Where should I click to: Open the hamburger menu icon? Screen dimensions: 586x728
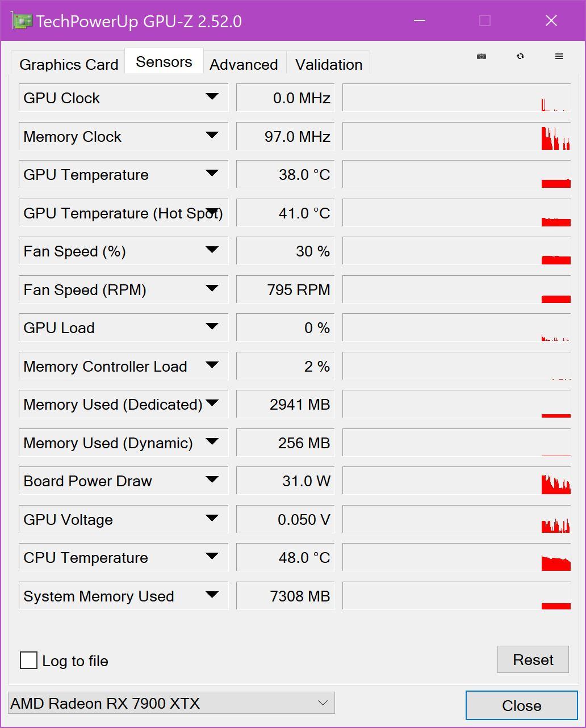(x=559, y=57)
